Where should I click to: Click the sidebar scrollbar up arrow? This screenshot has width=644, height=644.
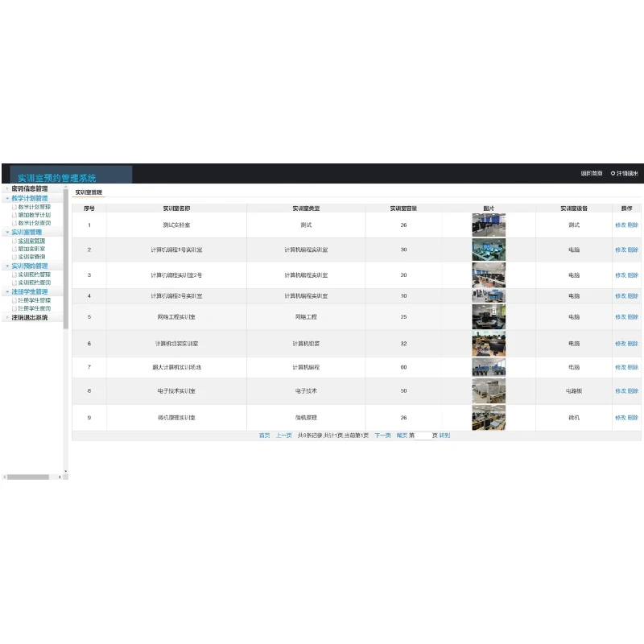tap(66, 187)
